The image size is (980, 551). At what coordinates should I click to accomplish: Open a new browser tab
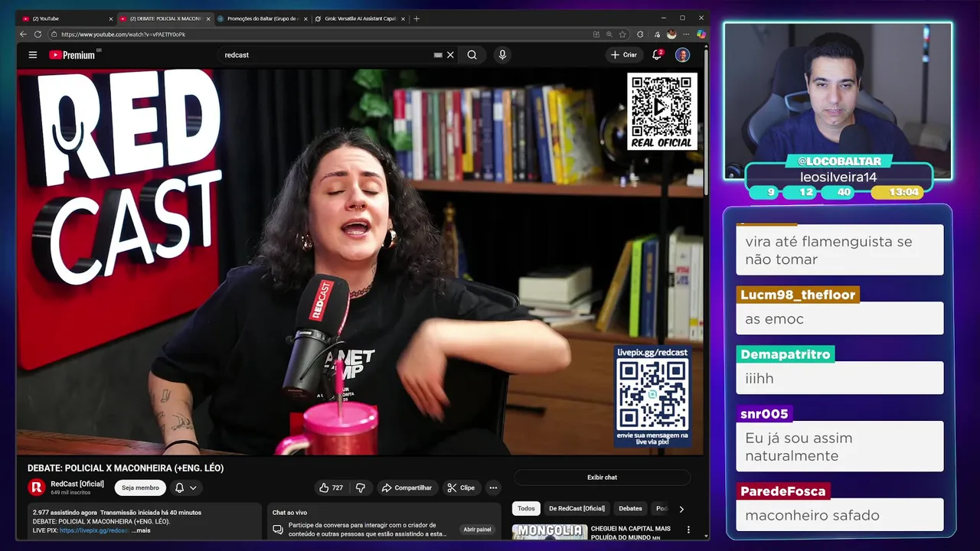click(x=416, y=18)
